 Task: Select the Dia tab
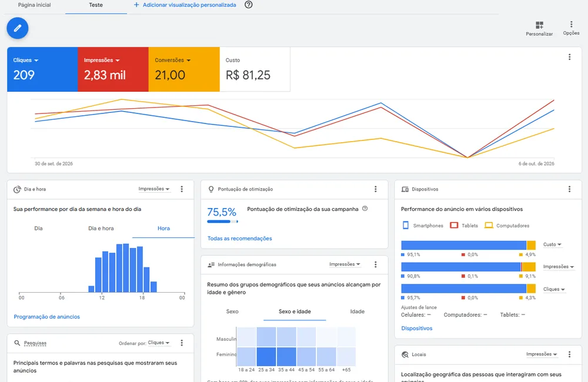pyautogui.click(x=38, y=228)
